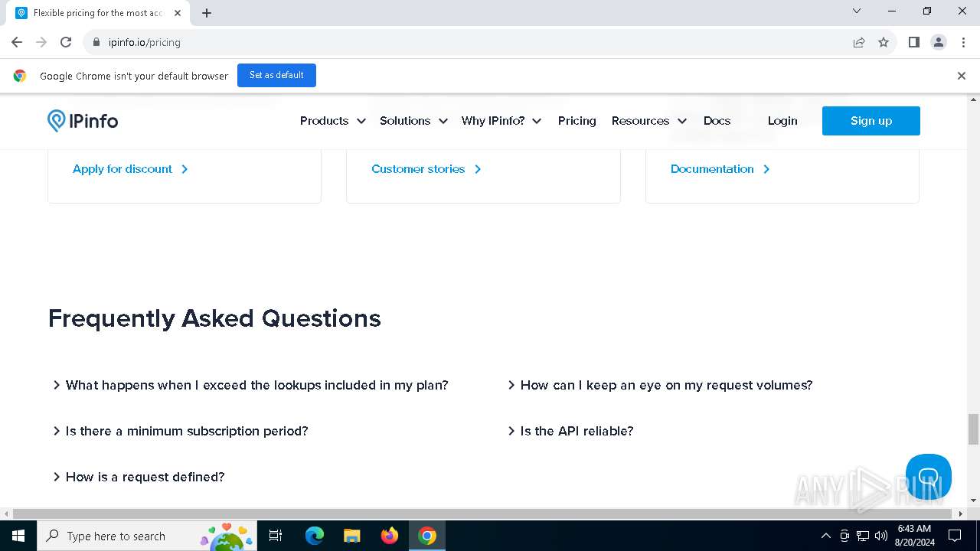Open Task View on the taskbar
Screen dimensions: 980x551
(276, 536)
